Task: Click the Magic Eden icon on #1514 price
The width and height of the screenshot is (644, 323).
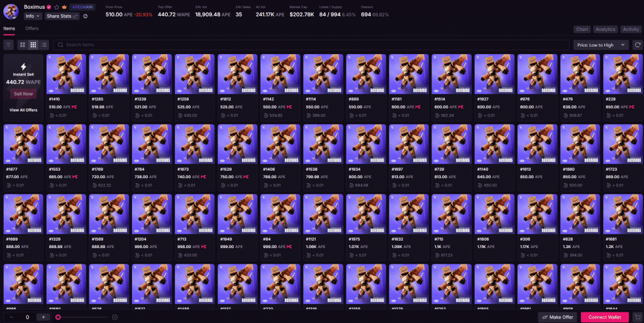Action: click(x=460, y=107)
